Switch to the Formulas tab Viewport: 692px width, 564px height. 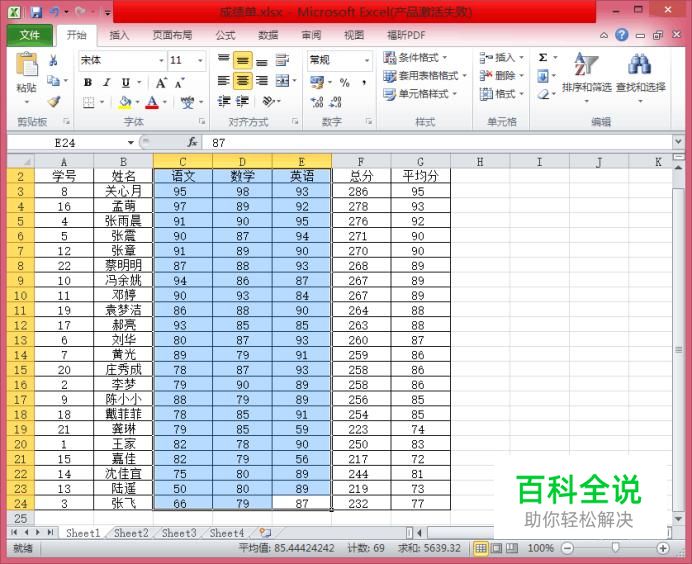click(x=226, y=35)
